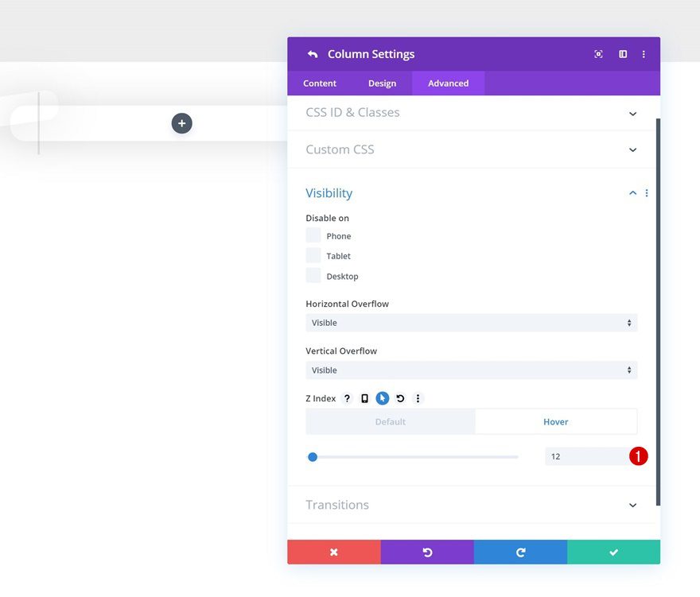Click the back arrow in Column Settings header
This screenshot has height=597, width=700.
click(x=312, y=53)
